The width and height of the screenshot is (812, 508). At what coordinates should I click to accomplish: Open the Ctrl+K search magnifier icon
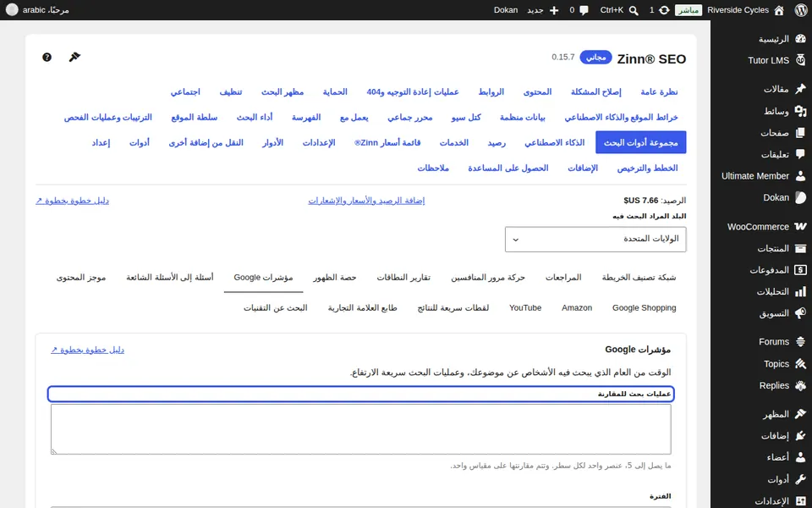tap(634, 10)
